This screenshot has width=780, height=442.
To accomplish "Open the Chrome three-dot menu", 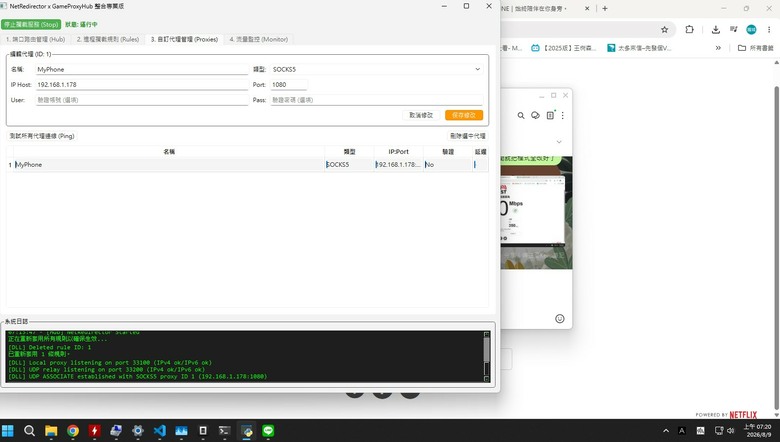I will point(769,30).
